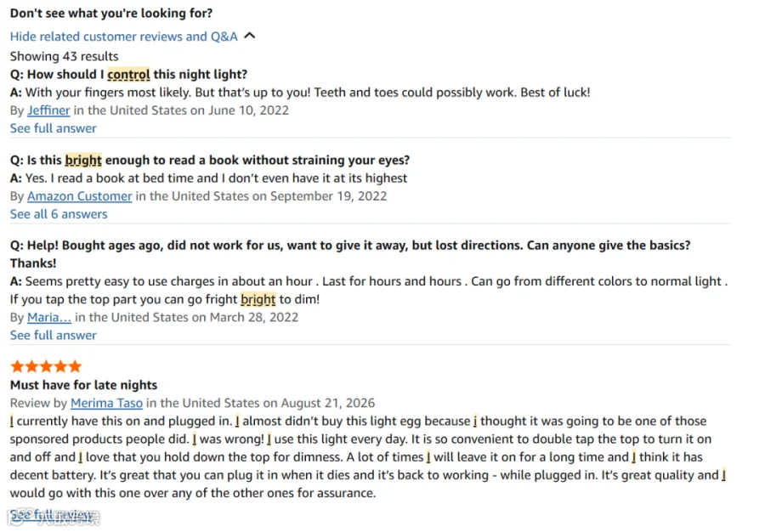Open 'See full answer' under Maria's answer
This screenshot has width=765, height=532.
coord(54,336)
